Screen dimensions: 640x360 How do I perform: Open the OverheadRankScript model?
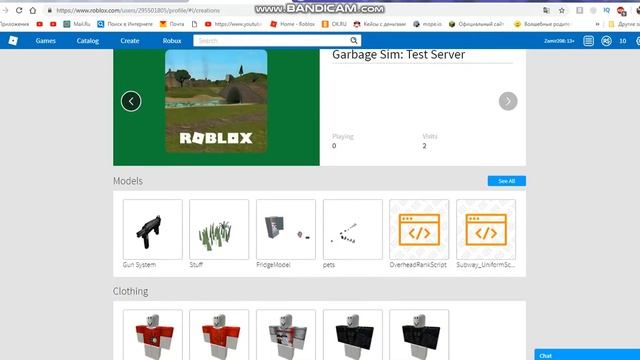pyautogui.click(x=419, y=229)
